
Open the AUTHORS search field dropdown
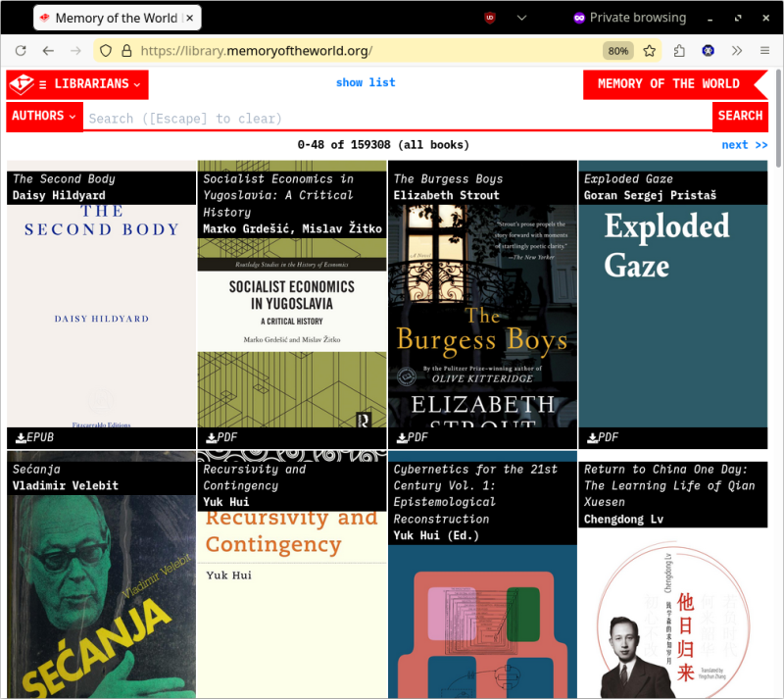pyautogui.click(x=44, y=116)
